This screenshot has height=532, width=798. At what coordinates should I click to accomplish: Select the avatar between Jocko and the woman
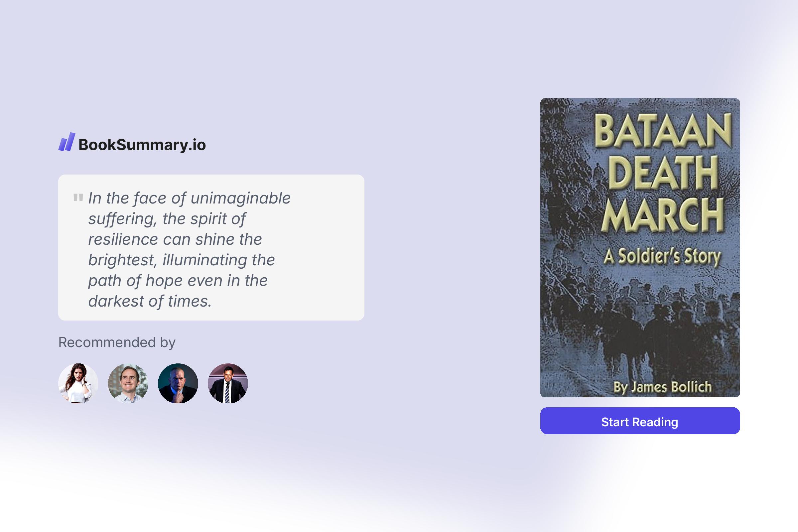point(128,383)
